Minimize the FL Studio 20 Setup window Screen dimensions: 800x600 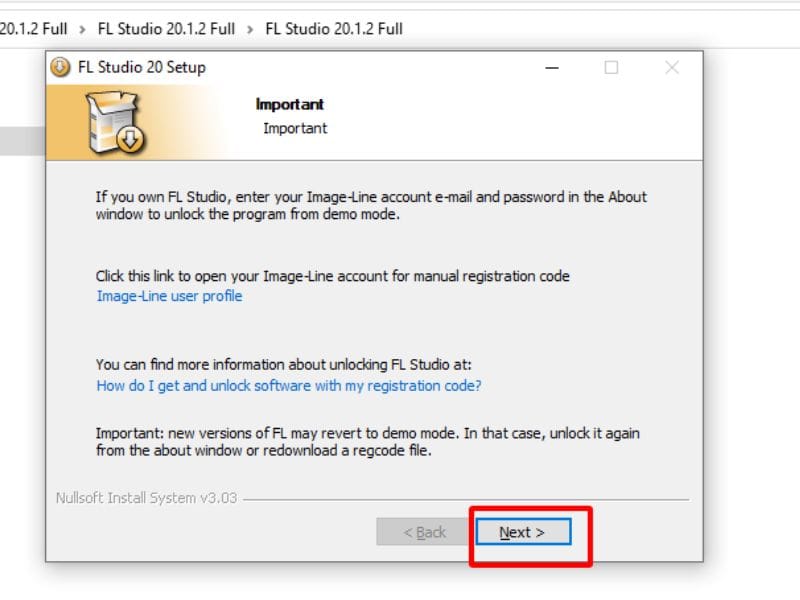click(551, 68)
